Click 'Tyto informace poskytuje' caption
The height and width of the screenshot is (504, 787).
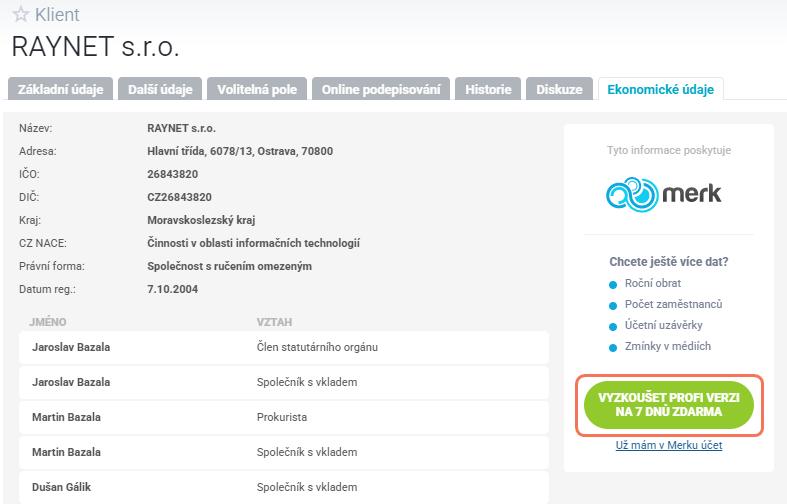669,150
